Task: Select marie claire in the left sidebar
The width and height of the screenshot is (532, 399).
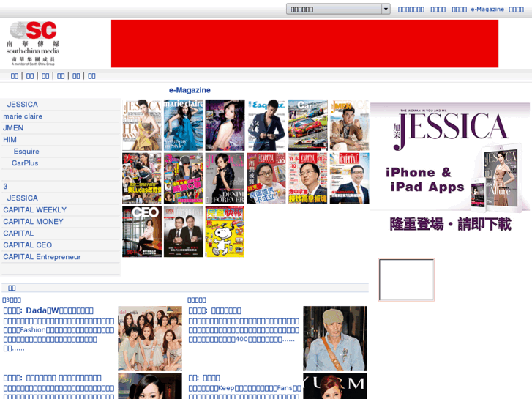Action: 23,116
